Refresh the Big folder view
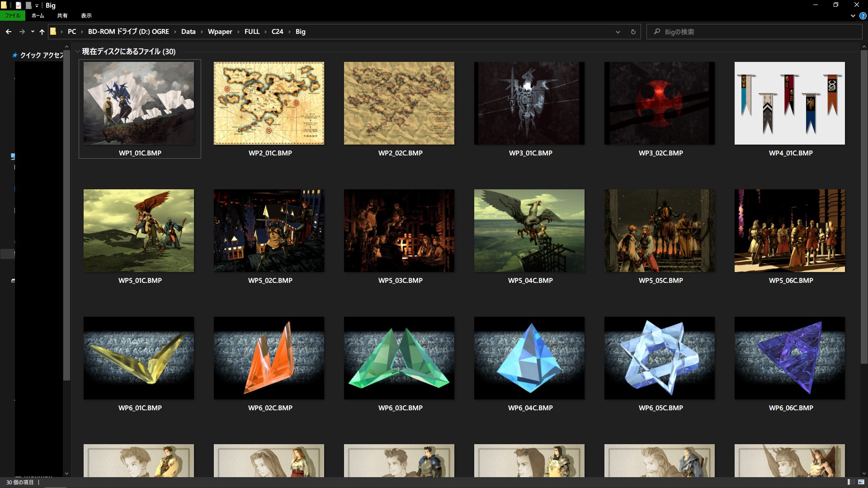Image resolution: width=868 pixels, height=488 pixels. [633, 32]
